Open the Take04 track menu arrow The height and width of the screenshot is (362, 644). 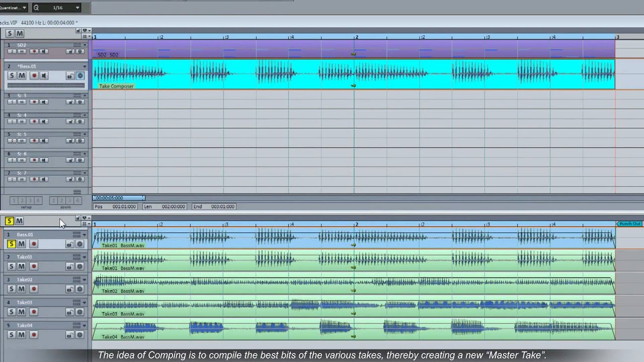(85, 326)
